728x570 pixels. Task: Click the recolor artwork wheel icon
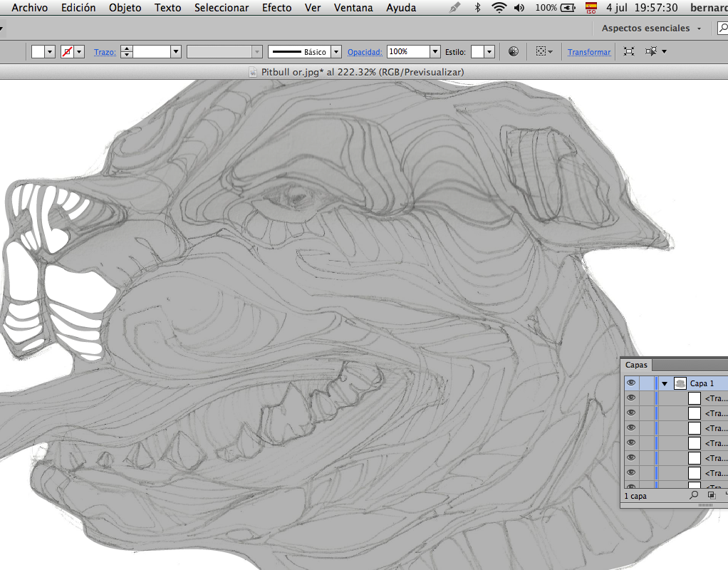click(x=514, y=52)
